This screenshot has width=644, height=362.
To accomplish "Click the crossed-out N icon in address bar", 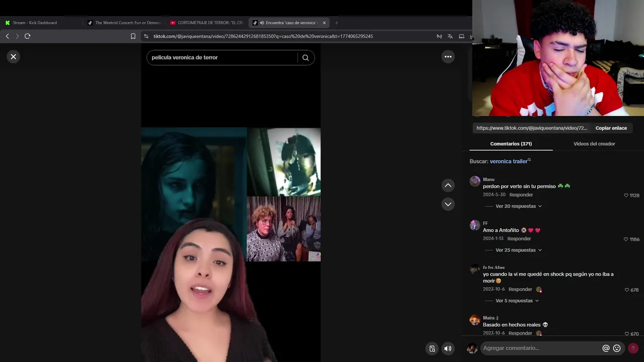I will coord(439,36).
